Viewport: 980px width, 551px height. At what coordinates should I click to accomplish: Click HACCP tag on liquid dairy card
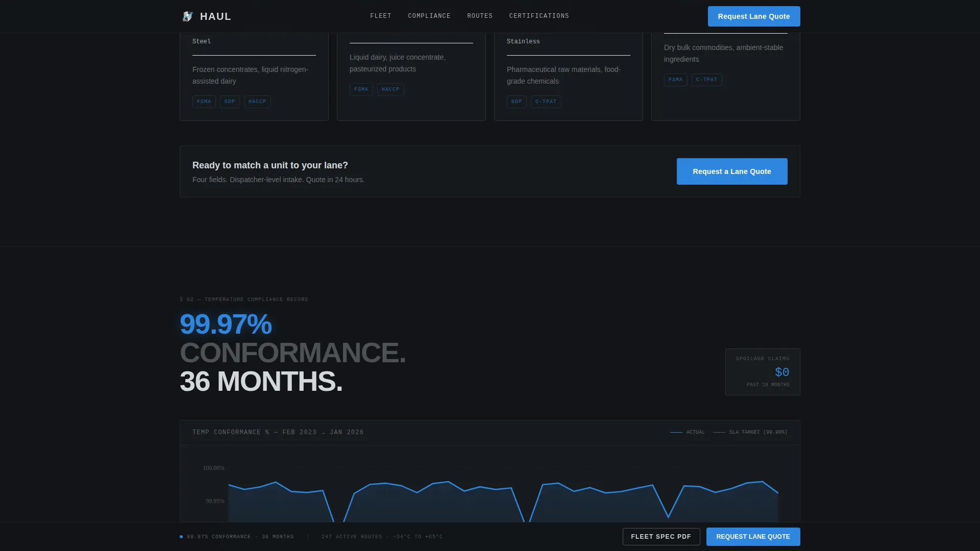(x=390, y=89)
